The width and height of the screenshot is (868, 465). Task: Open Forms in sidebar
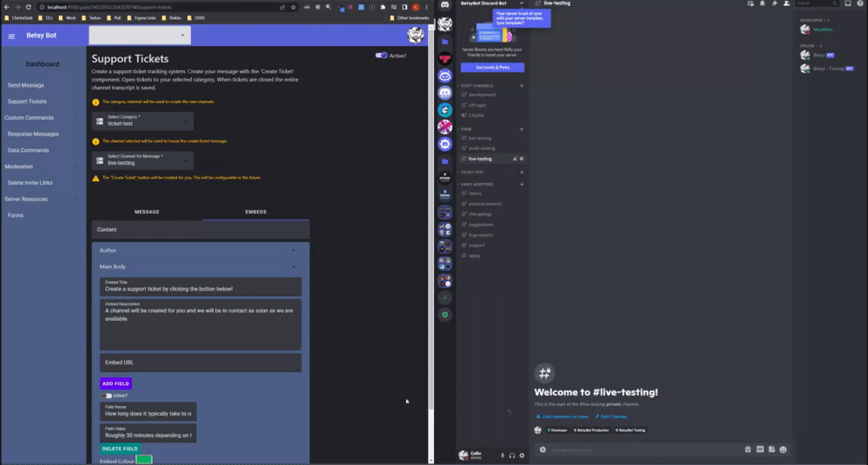tap(16, 215)
